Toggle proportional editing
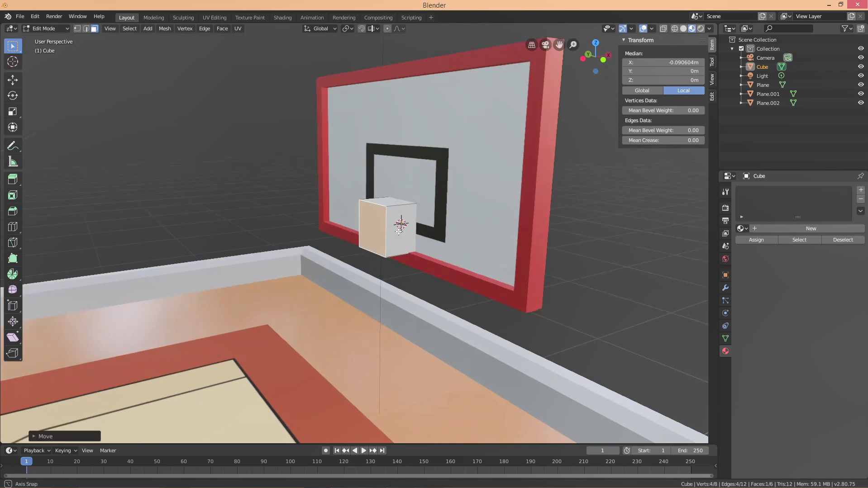Screen dimensions: 868x488 [x=387, y=28]
